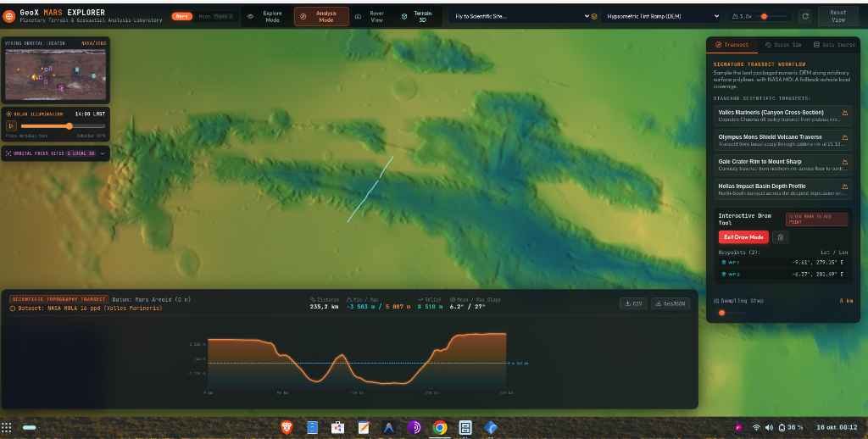Switch to Explore Mode
Image resolution: width=868 pixels, height=439 pixels.
click(x=265, y=17)
